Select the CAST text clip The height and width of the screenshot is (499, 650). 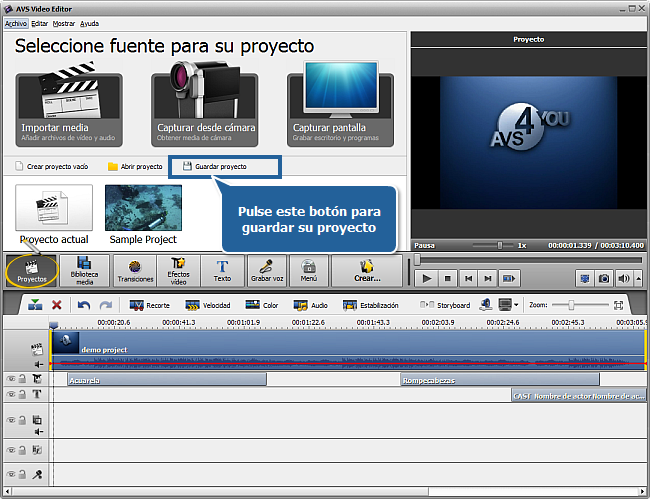[x=579, y=395]
